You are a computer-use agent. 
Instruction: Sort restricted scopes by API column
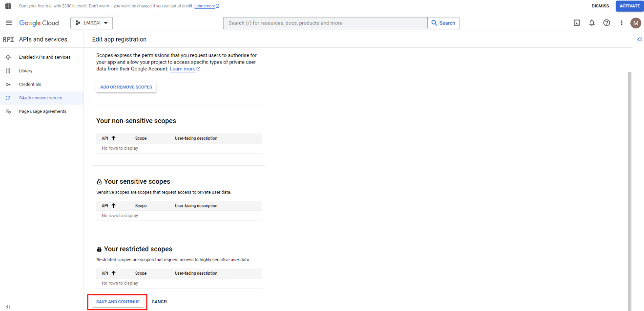pyautogui.click(x=108, y=273)
